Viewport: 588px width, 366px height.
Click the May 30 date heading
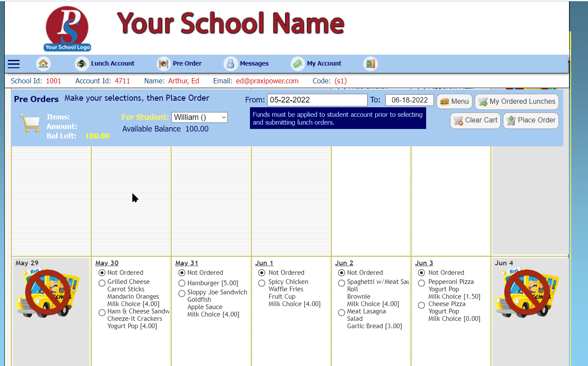pos(107,263)
